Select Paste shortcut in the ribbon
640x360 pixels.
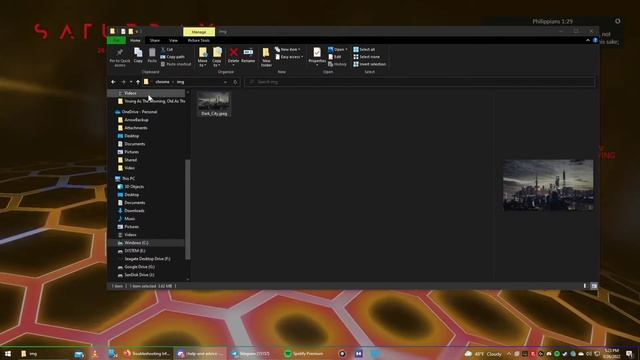[x=176, y=64]
